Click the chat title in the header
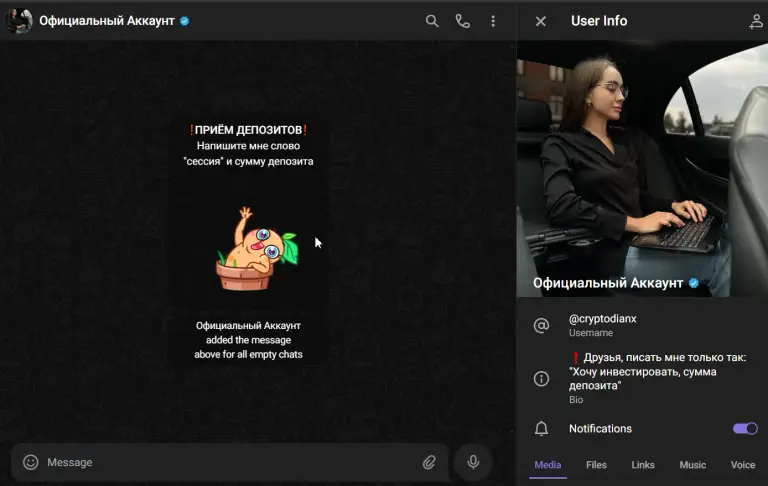This screenshot has height=486, width=768. pyautogui.click(x=107, y=21)
